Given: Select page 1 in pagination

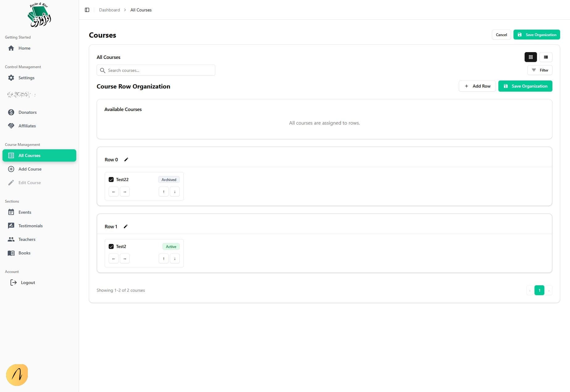Looking at the screenshot, I should pyautogui.click(x=539, y=291).
